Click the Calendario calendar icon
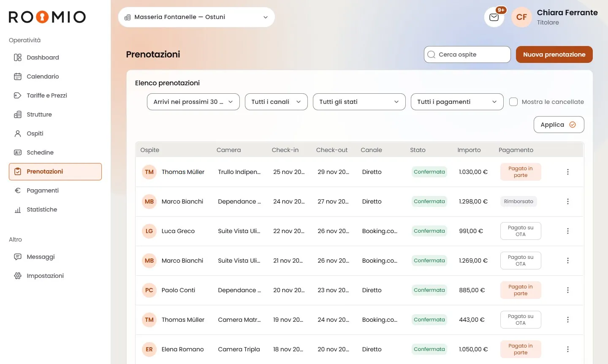 18,76
